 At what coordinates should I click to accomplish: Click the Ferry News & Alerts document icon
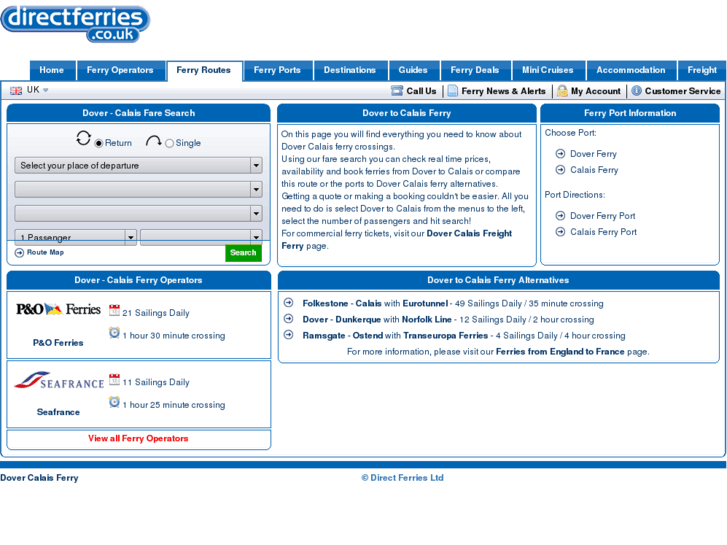(x=453, y=90)
